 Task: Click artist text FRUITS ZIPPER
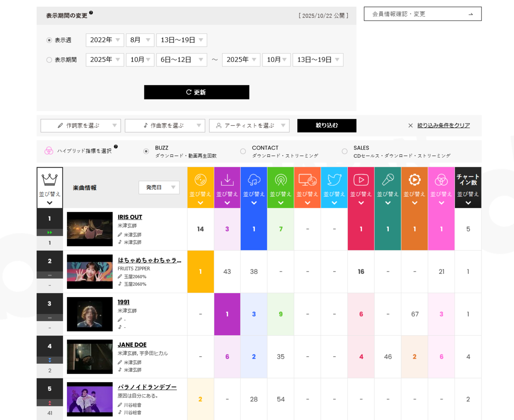[134, 269]
